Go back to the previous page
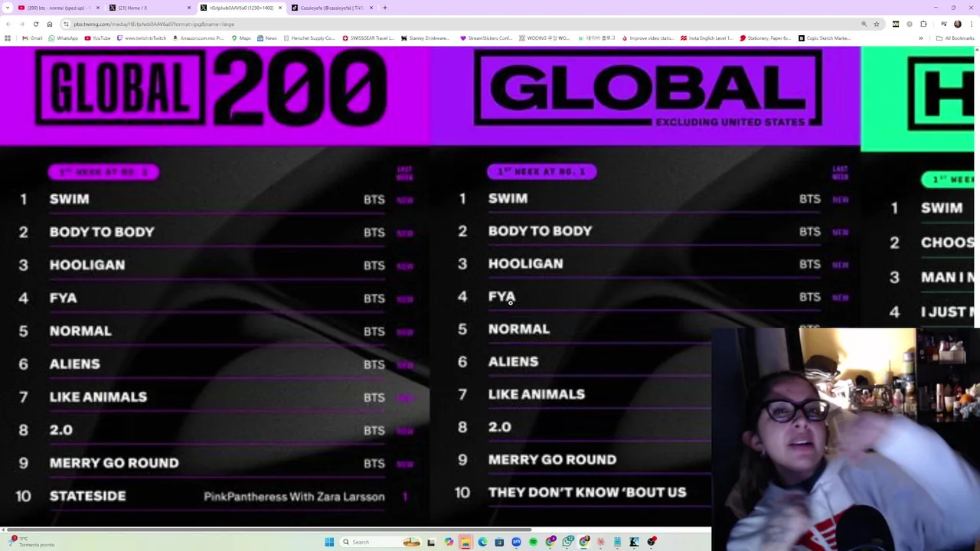 coord(8,24)
